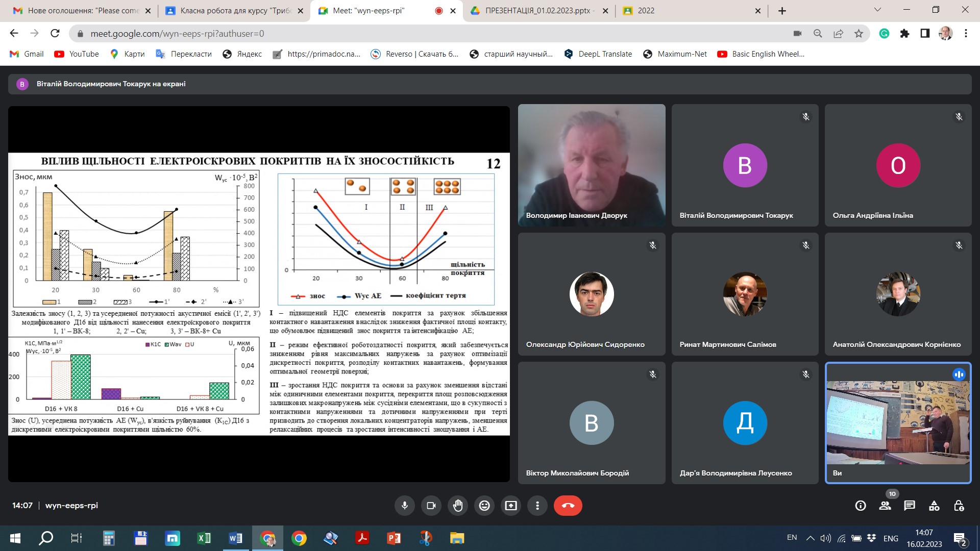Click the present screen icon
The height and width of the screenshot is (551, 980).
pyautogui.click(x=511, y=506)
